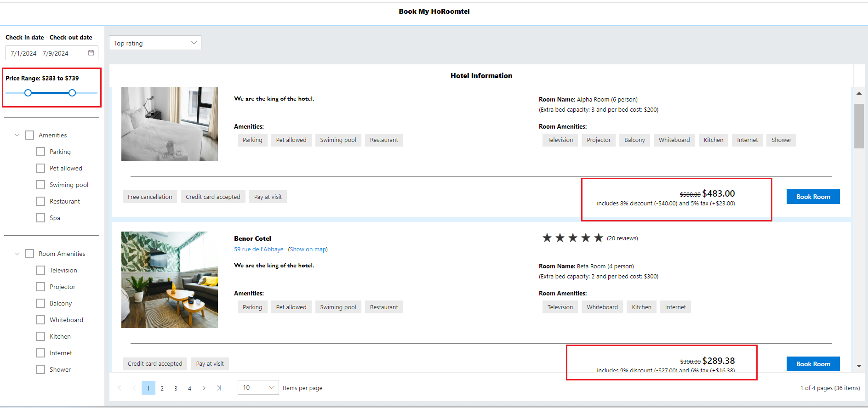Click the right price range slider handle
Image resolution: width=868 pixels, height=408 pixels.
pos(72,93)
